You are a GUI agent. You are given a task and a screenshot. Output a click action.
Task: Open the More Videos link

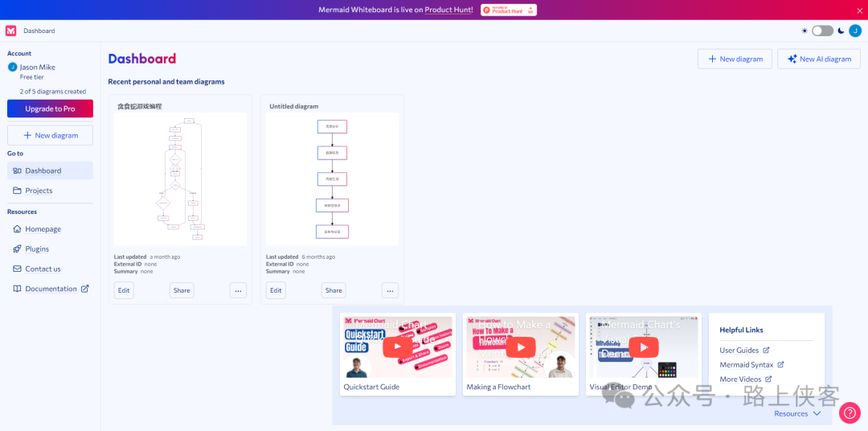pyautogui.click(x=740, y=379)
